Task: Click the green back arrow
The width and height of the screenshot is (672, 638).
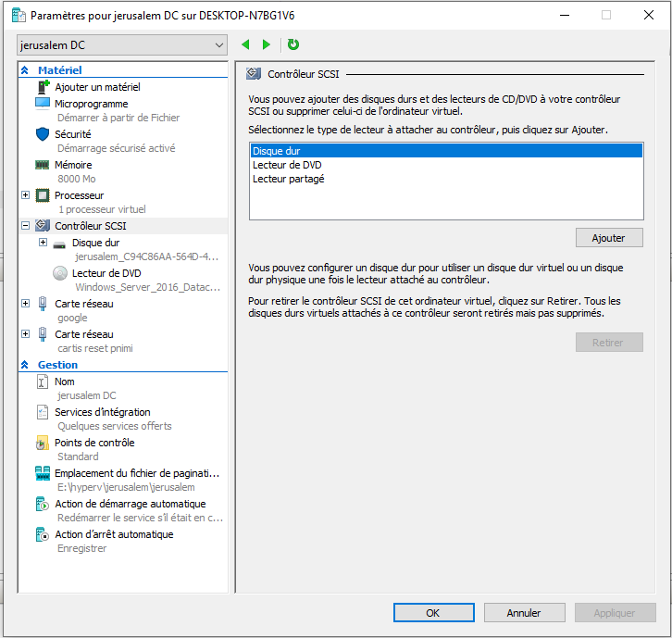Action: tap(245, 44)
